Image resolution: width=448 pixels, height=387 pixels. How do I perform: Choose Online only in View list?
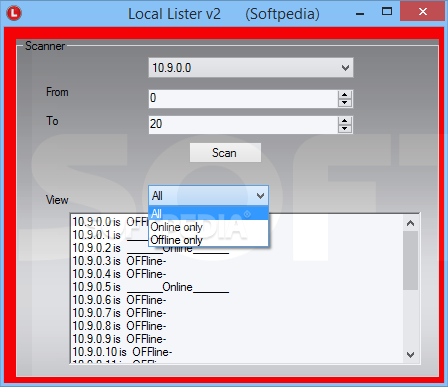coord(208,227)
